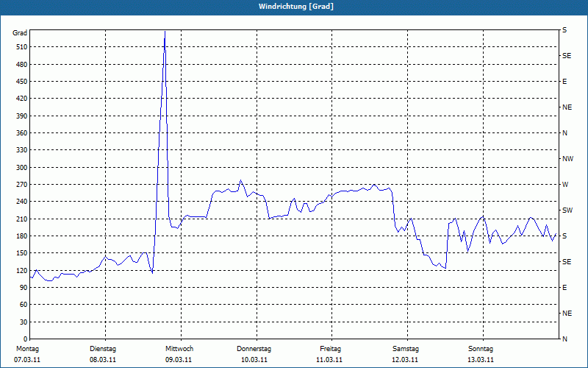588x368 pixels.
Task: Click the date 13.03.11
Action: point(481,360)
